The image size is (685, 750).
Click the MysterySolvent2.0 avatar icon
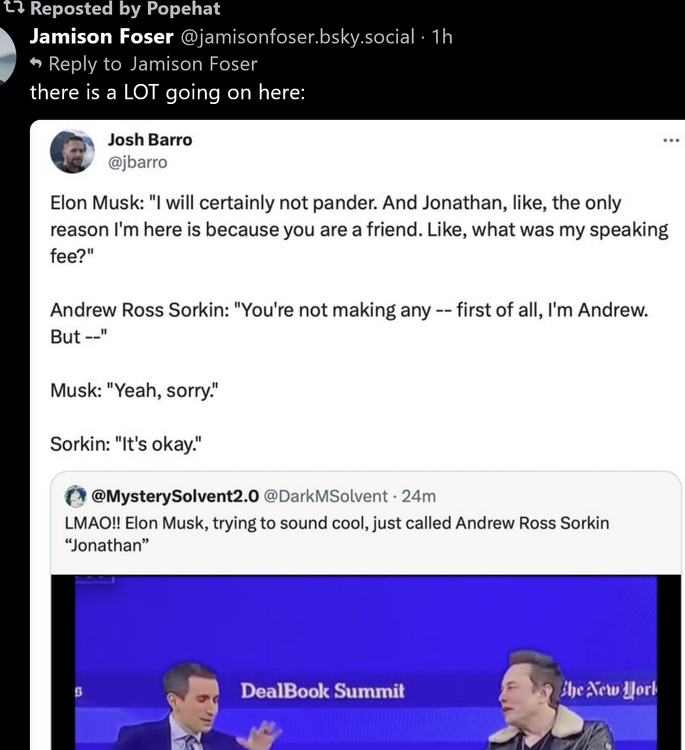point(74,496)
